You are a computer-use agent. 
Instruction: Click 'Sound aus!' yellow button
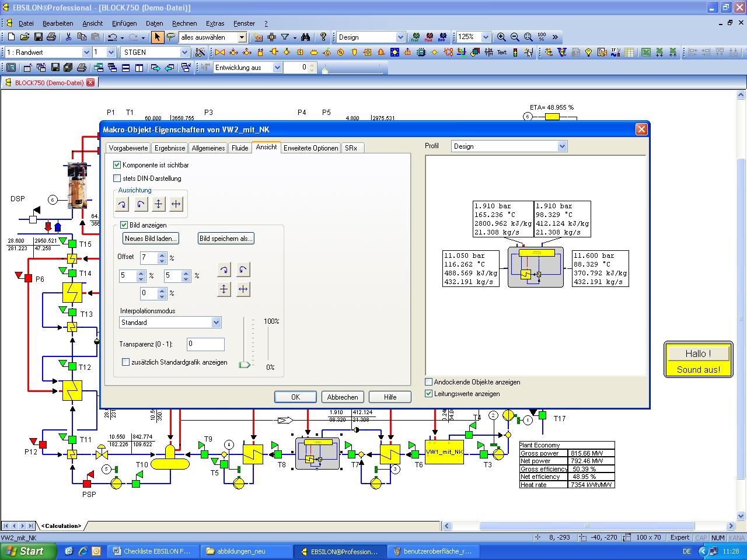click(699, 370)
